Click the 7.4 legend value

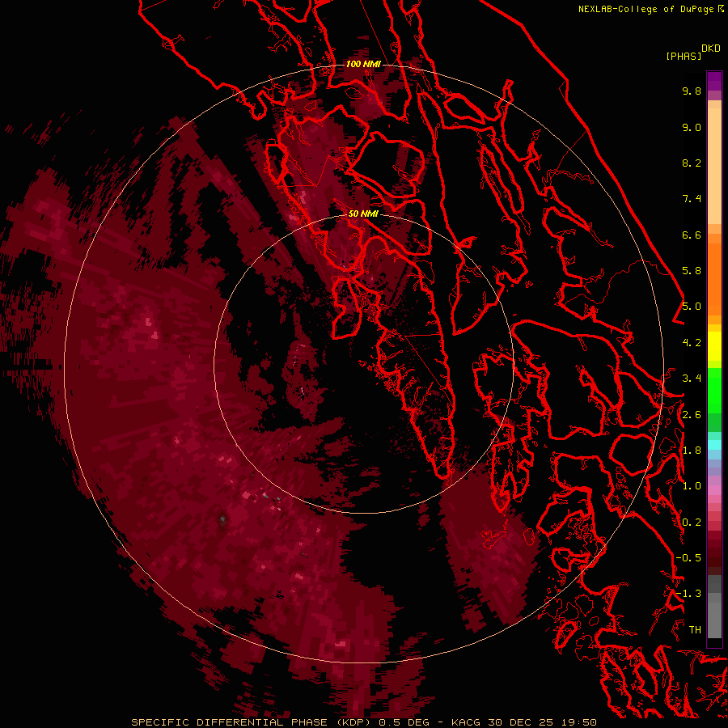[x=692, y=199]
